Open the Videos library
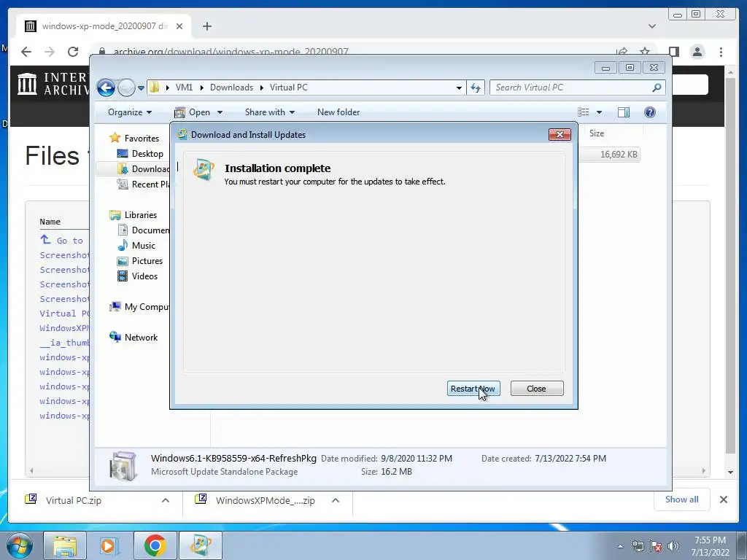Image resolution: width=747 pixels, height=560 pixels. pyautogui.click(x=137, y=276)
